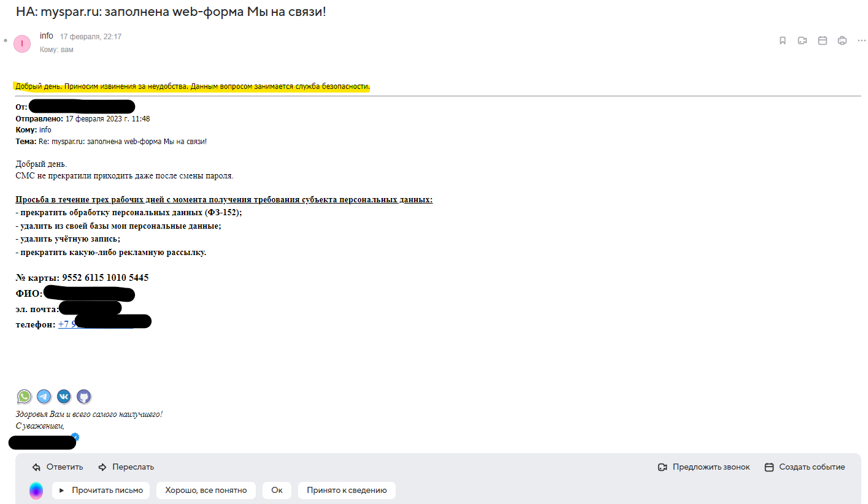This screenshot has width=868, height=504.
Task: Print the email using printer icon
Action: (x=842, y=40)
